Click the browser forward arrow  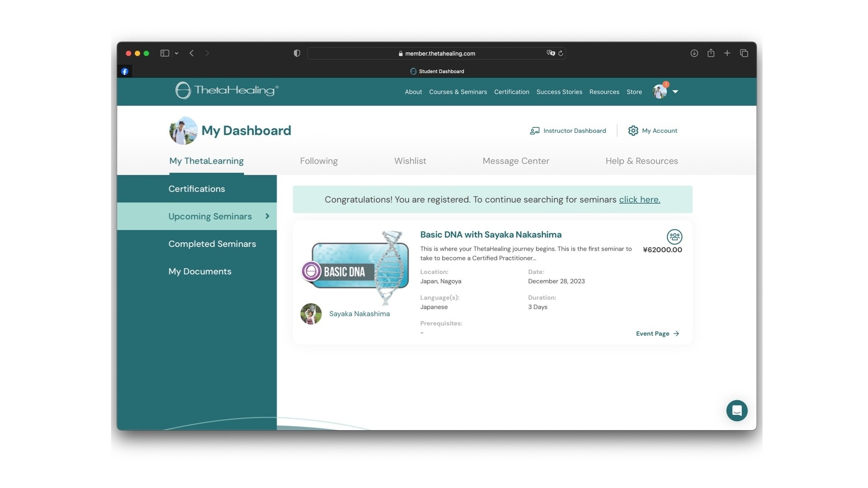tap(207, 53)
